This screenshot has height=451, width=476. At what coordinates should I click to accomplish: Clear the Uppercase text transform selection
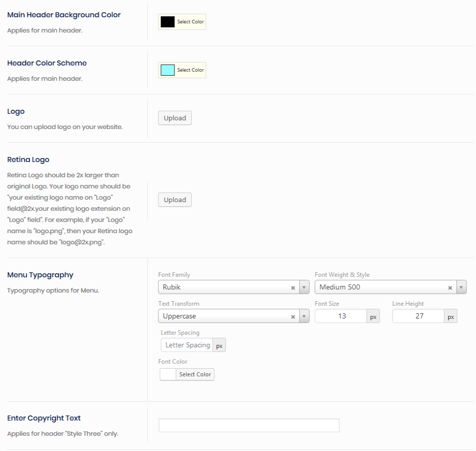pyautogui.click(x=293, y=316)
